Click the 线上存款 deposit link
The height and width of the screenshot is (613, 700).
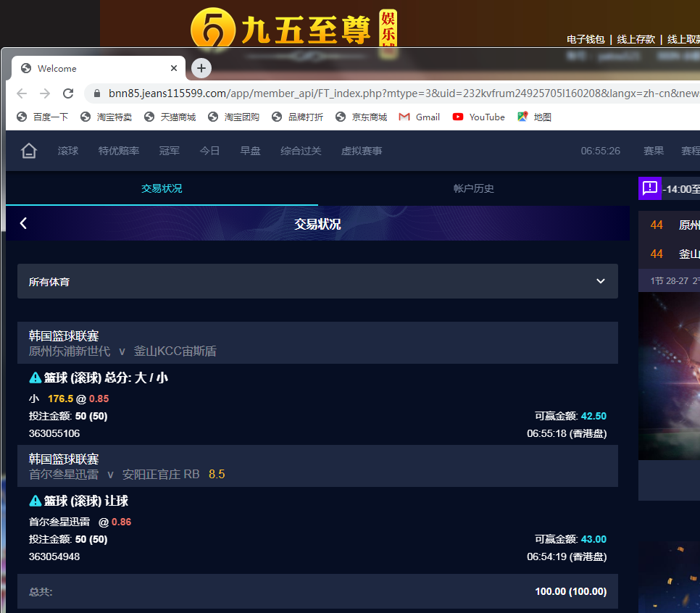coord(636,39)
